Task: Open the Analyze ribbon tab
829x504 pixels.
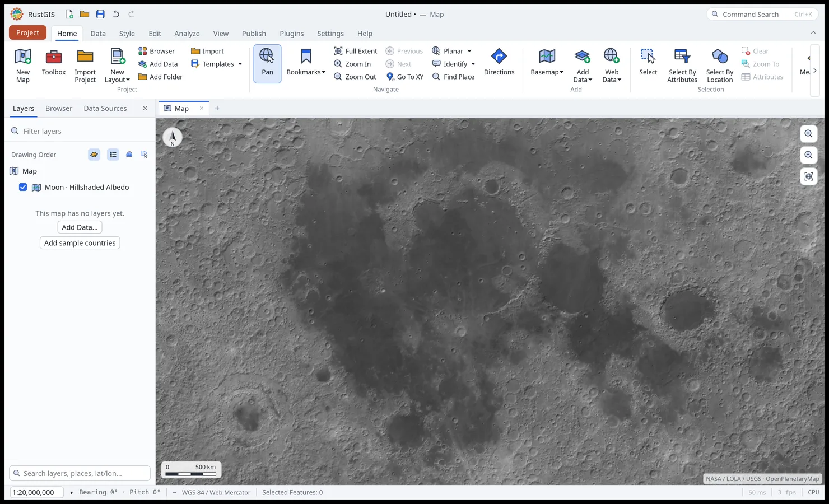Action: (187, 34)
